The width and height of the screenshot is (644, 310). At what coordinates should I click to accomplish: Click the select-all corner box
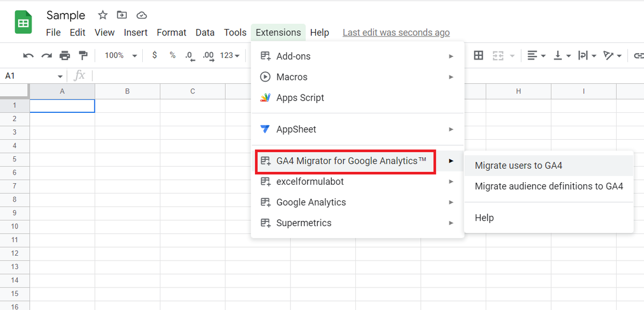tap(14, 91)
